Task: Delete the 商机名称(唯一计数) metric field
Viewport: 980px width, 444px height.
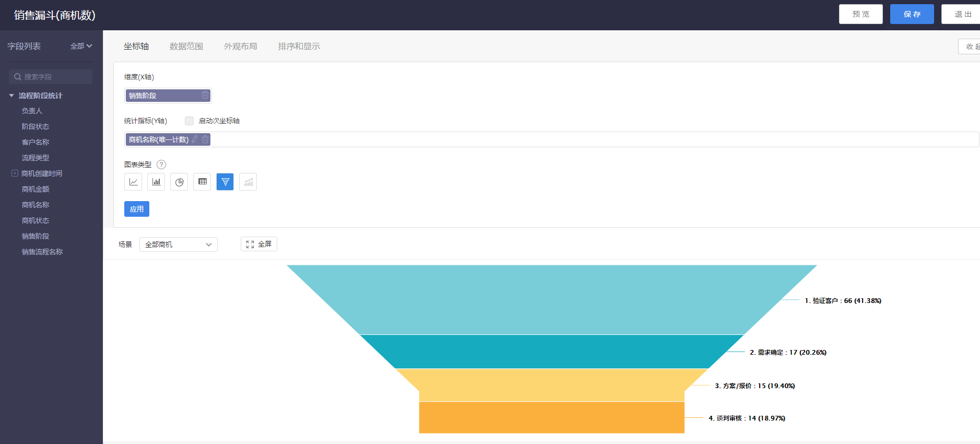Action: coord(205,139)
